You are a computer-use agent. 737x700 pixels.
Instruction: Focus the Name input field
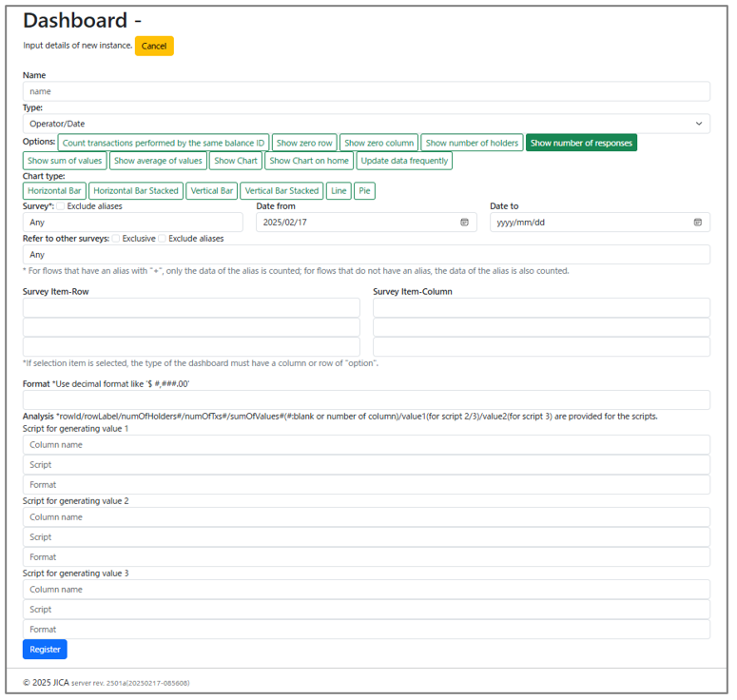pos(366,91)
